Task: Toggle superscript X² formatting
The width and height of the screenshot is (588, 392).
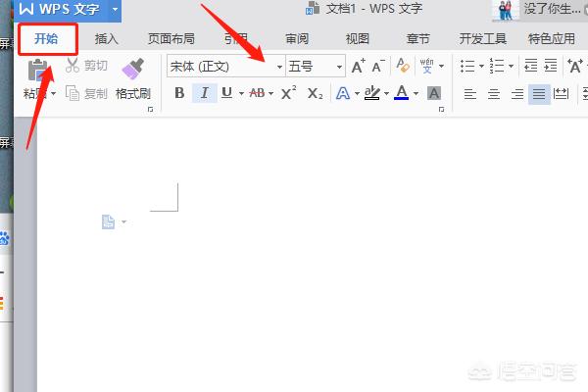Action: coord(288,93)
